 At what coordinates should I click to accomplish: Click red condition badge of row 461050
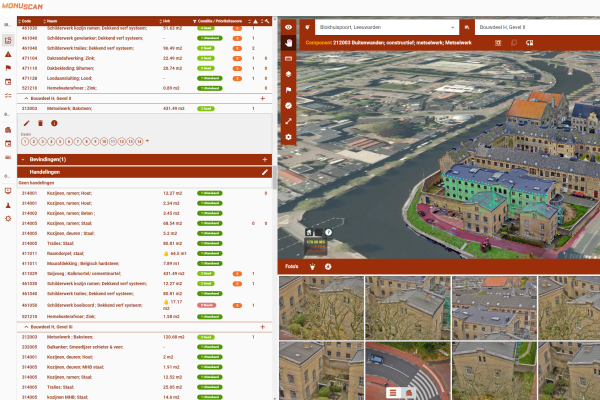[206, 305]
